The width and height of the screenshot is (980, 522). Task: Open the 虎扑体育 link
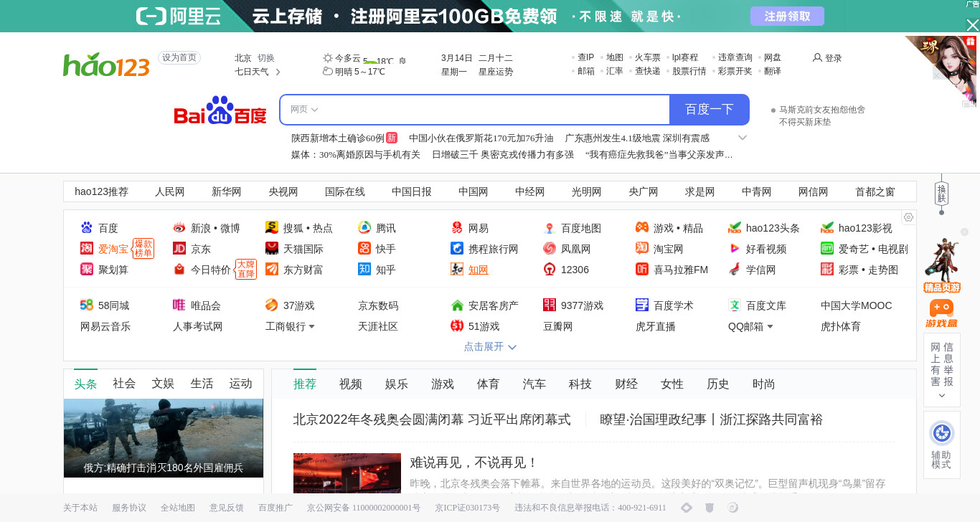coord(841,326)
